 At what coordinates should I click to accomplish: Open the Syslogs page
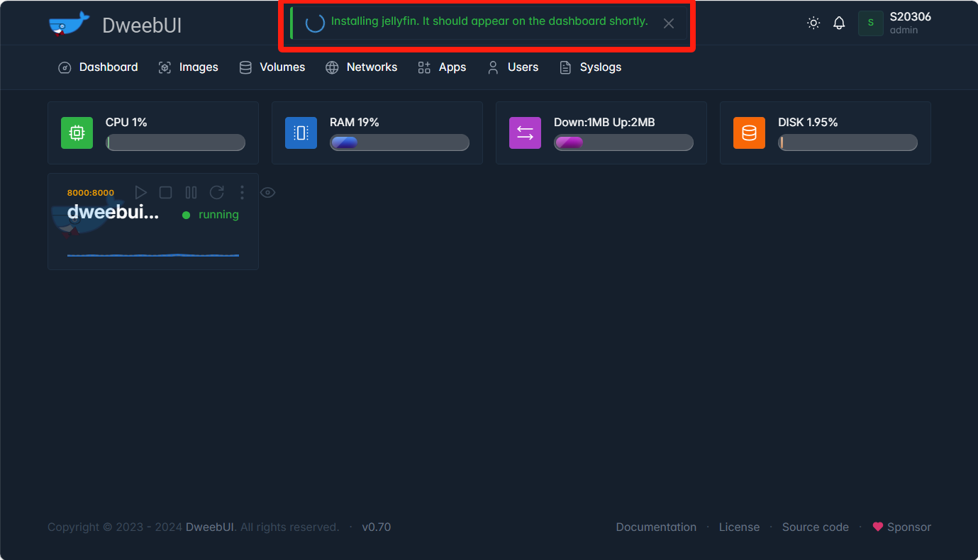click(591, 67)
